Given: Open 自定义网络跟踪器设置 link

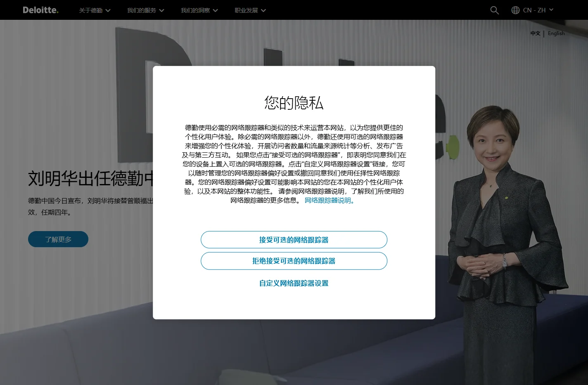Looking at the screenshot, I should [294, 283].
